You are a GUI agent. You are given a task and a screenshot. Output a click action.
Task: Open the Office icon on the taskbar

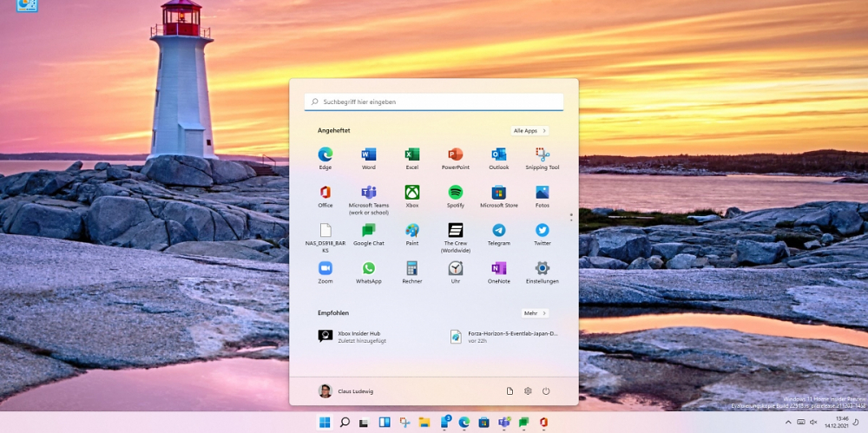(543, 423)
